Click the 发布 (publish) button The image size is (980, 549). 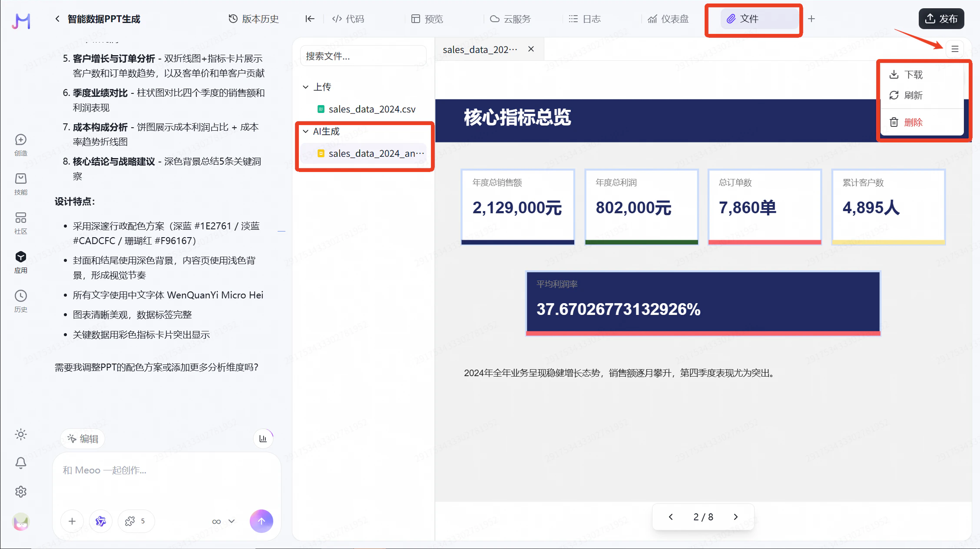[x=941, y=19]
